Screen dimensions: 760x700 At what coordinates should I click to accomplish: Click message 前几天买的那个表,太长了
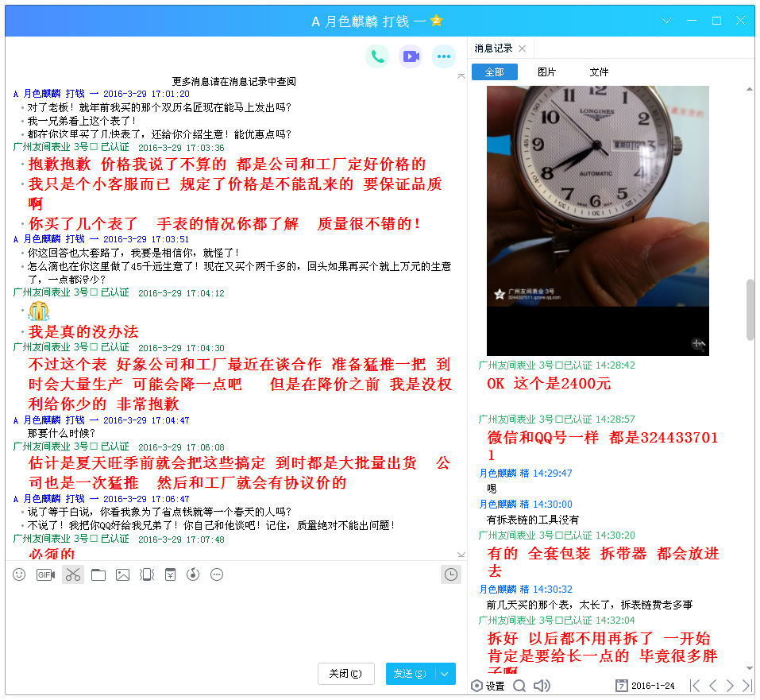click(590, 605)
